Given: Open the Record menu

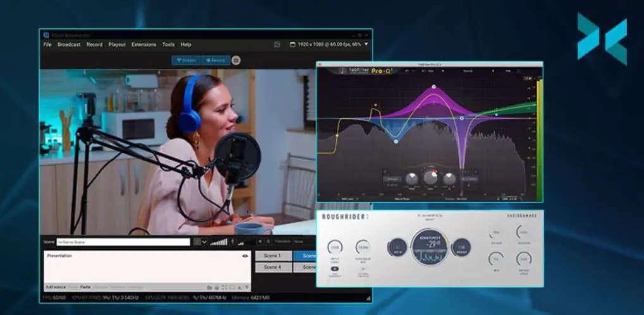Looking at the screenshot, I should pyautogui.click(x=94, y=44).
